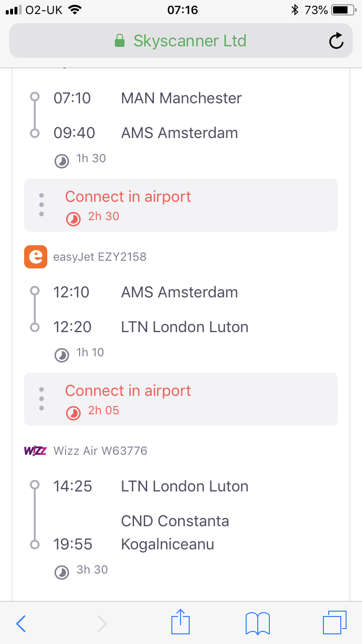The image size is (362, 644).
Task: Tap the Wizz Air logo
Action: click(x=35, y=451)
